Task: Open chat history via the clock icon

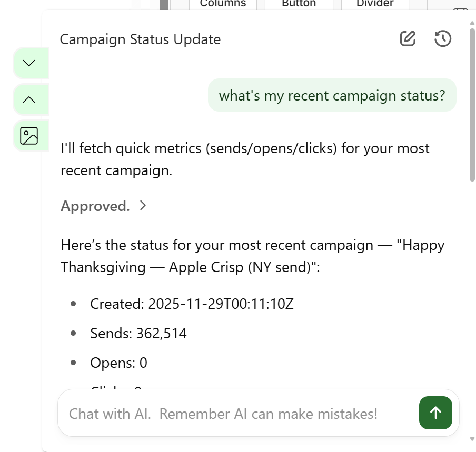Action: click(x=442, y=38)
